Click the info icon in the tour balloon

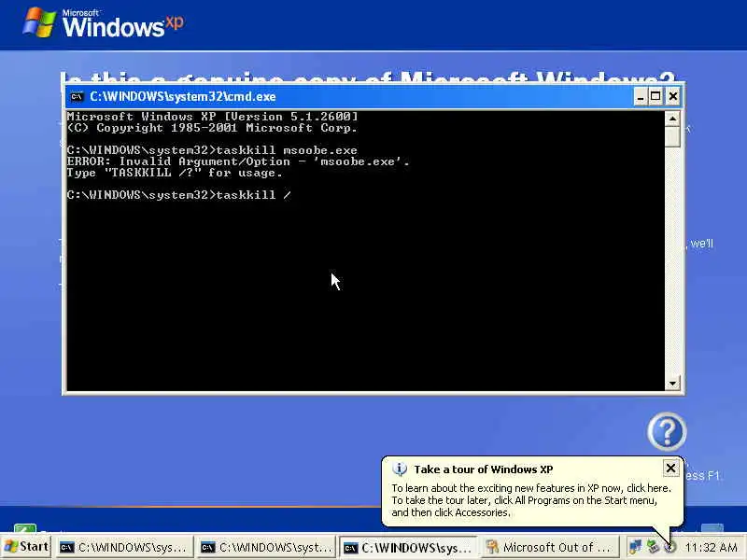400,469
